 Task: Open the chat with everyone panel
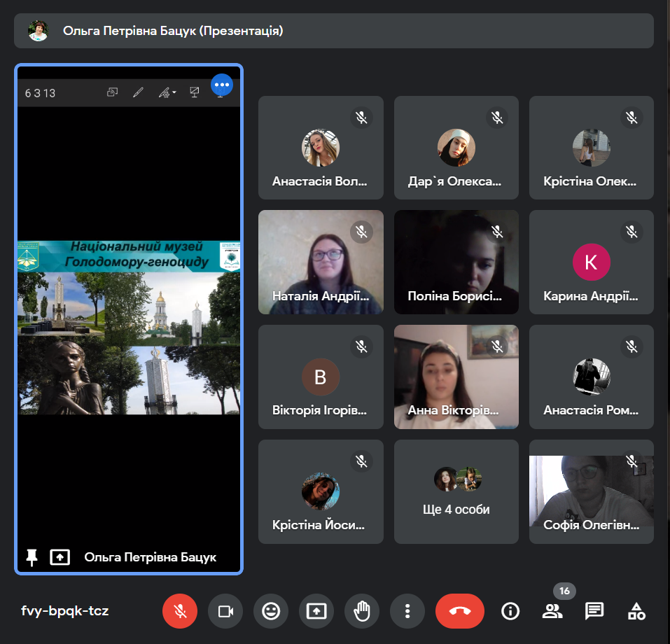pyautogui.click(x=594, y=611)
